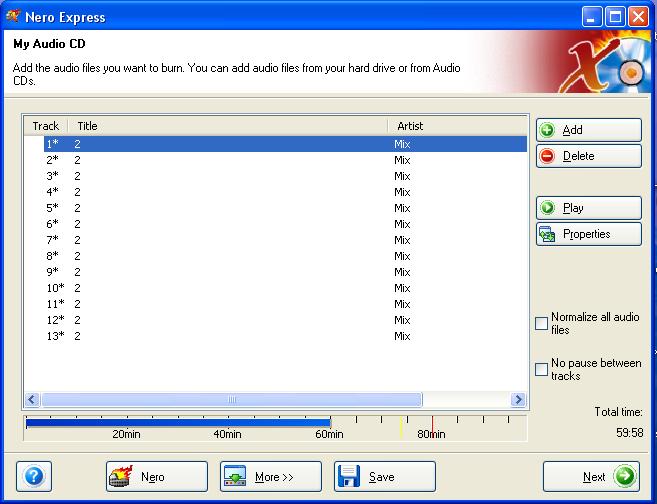657x504 pixels.
Task: Select track 9* row
Action: (285, 272)
